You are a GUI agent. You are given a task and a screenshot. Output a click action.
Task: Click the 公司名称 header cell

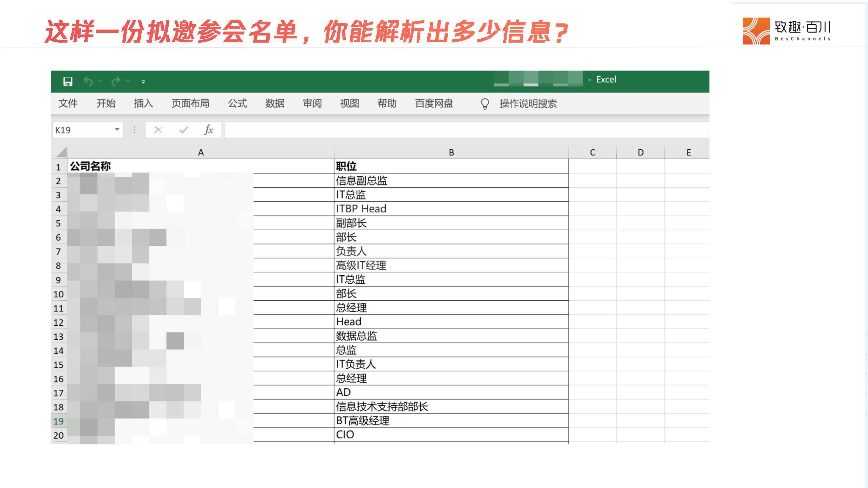point(201,166)
